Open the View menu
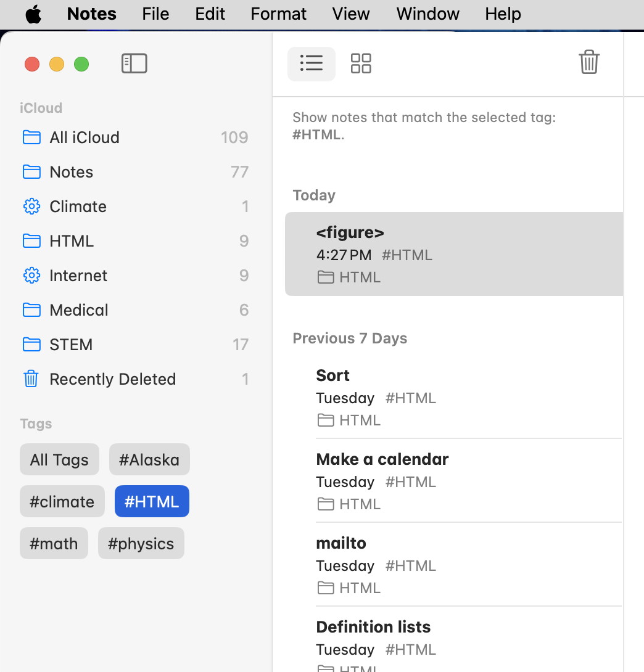The image size is (644, 672). pyautogui.click(x=351, y=14)
